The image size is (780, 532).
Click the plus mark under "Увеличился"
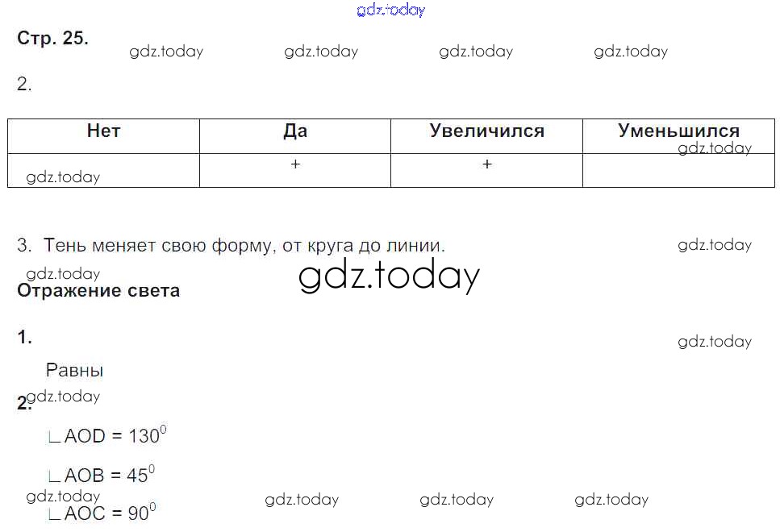(487, 164)
